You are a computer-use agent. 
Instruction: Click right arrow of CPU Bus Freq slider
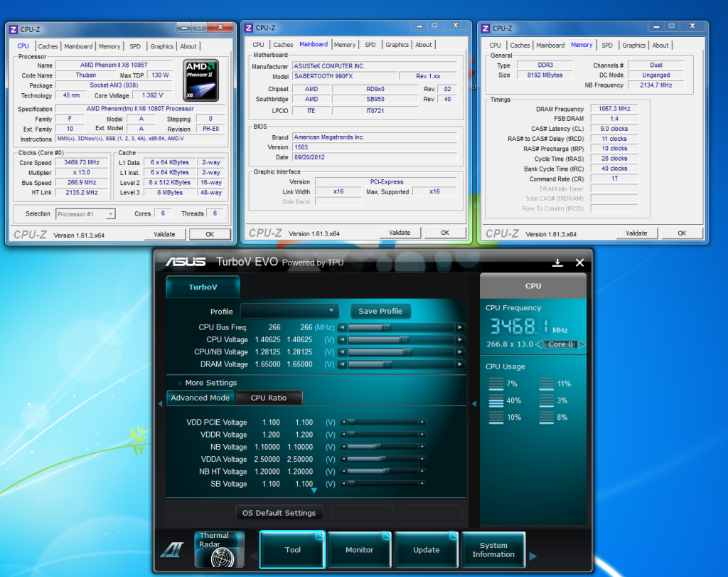pyautogui.click(x=460, y=327)
